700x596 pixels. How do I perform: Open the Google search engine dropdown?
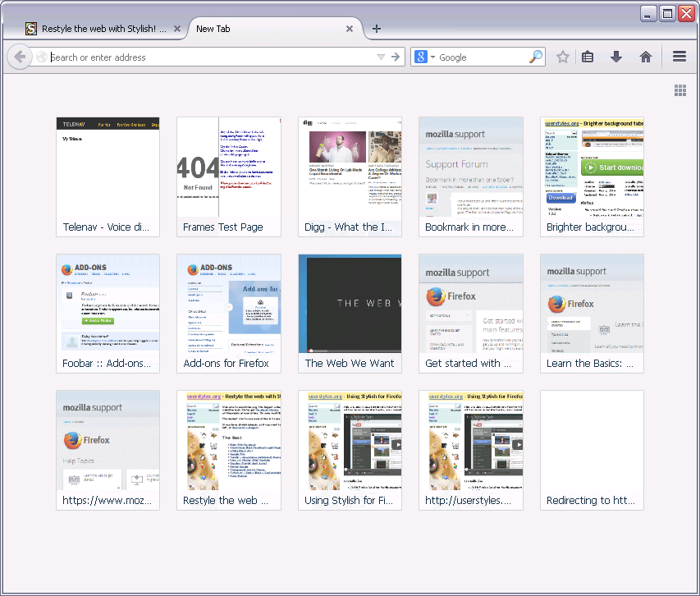pos(424,56)
